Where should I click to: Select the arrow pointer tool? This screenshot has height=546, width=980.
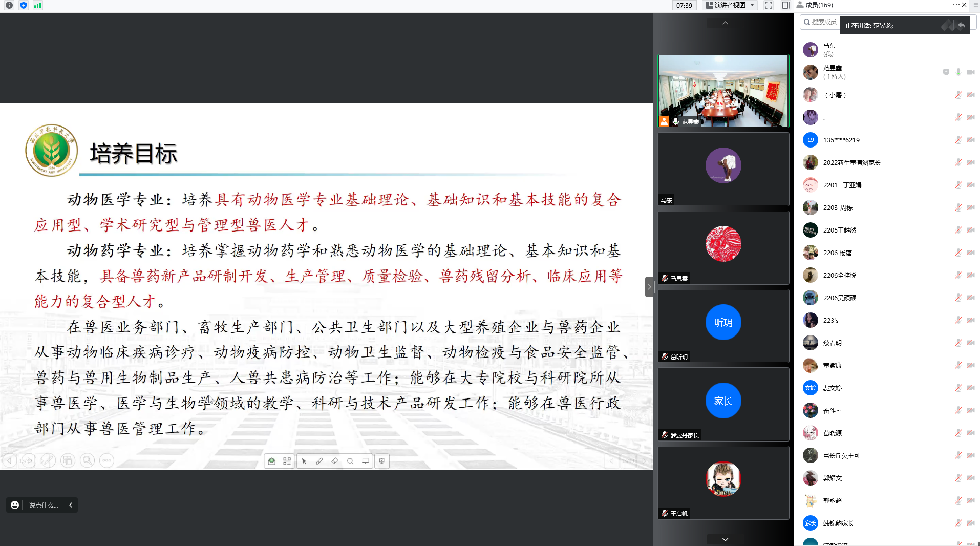click(x=305, y=461)
